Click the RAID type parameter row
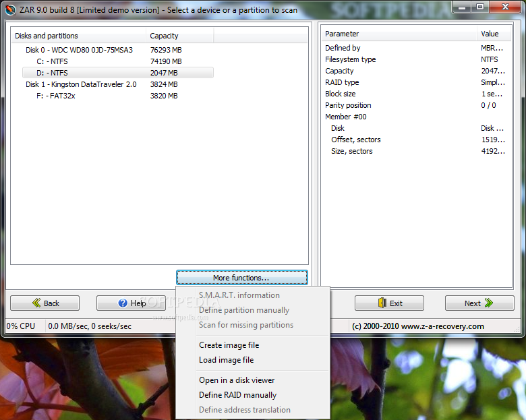Screen dimensions: 526x420 click(x=416, y=82)
